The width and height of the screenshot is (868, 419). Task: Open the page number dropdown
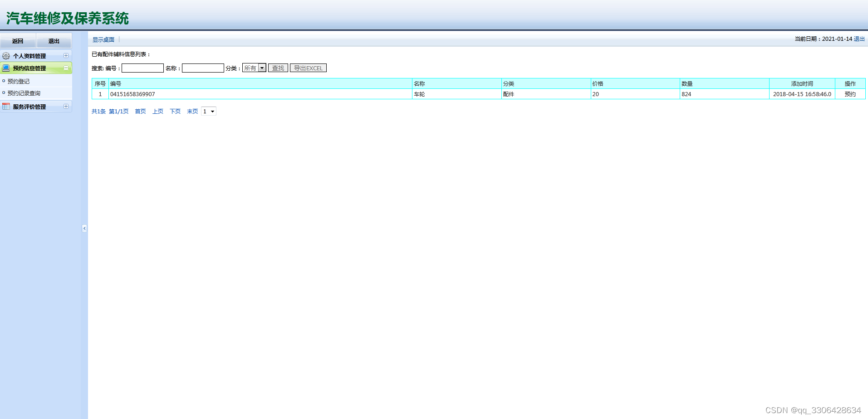[x=209, y=112]
